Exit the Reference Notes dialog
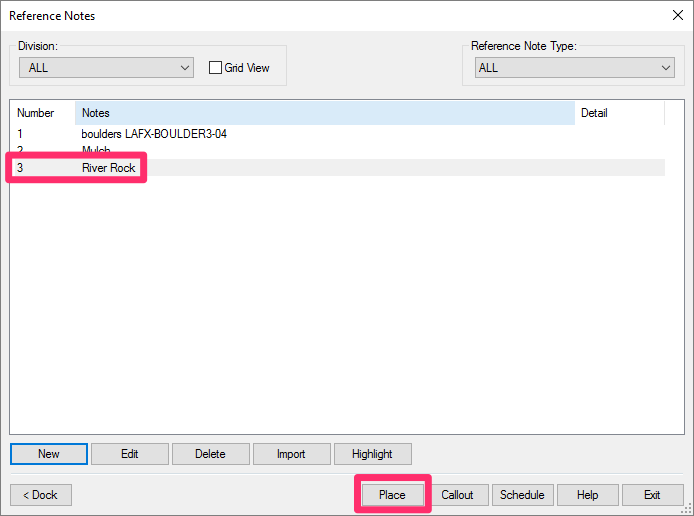 (x=652, y=495)
